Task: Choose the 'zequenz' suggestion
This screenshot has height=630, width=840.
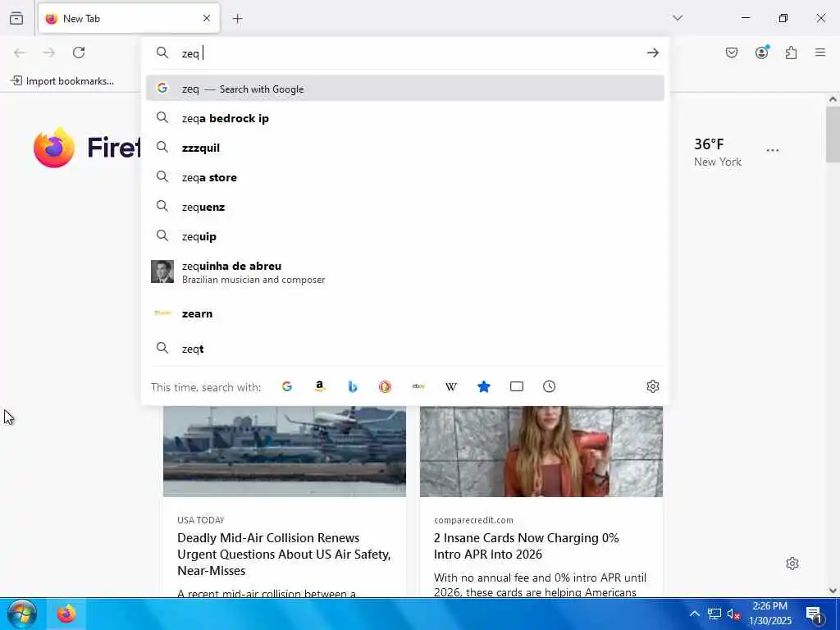Action: [x=405, y=207]
